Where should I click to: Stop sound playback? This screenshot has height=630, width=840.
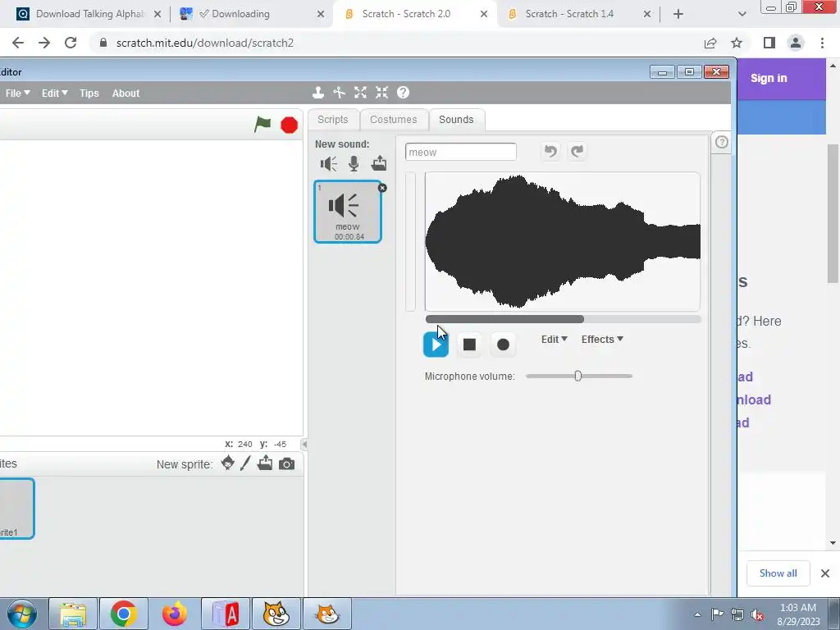(x=469, y=345)
